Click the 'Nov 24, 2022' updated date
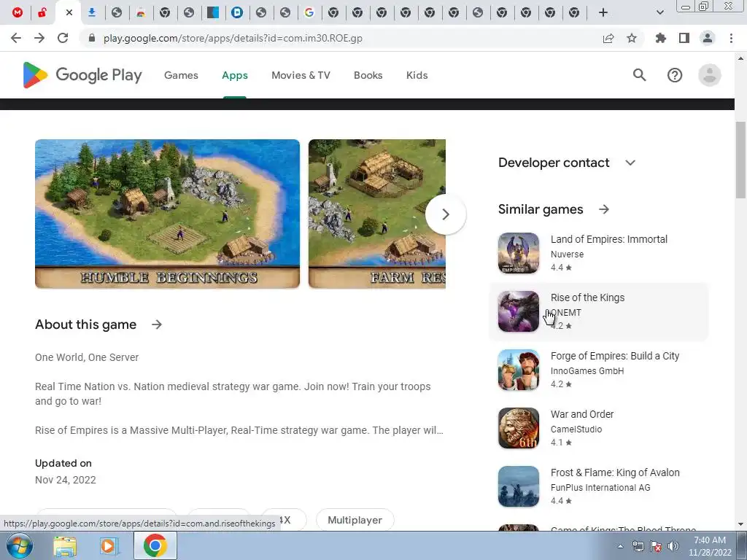The width and height of the screenshot is (747, 560). pos(65,480)
